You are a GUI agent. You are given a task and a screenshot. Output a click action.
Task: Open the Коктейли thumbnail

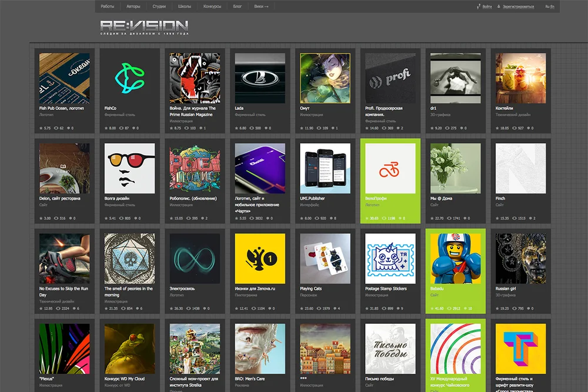pyautogui.click(x=521, y=78)
